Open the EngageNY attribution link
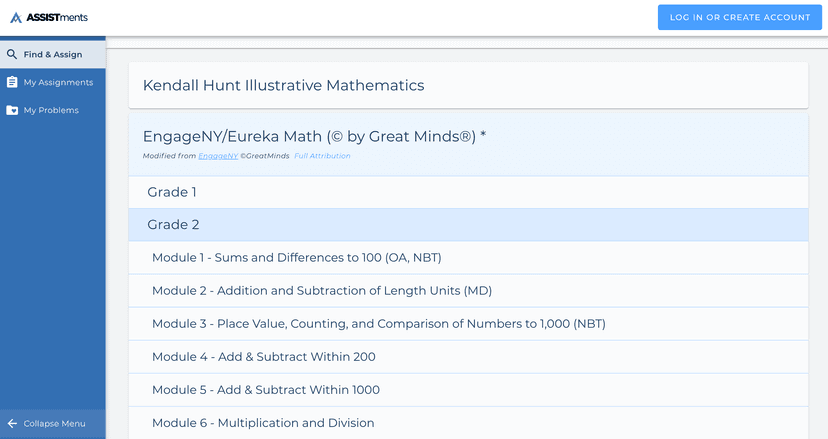 coord(218,156)
